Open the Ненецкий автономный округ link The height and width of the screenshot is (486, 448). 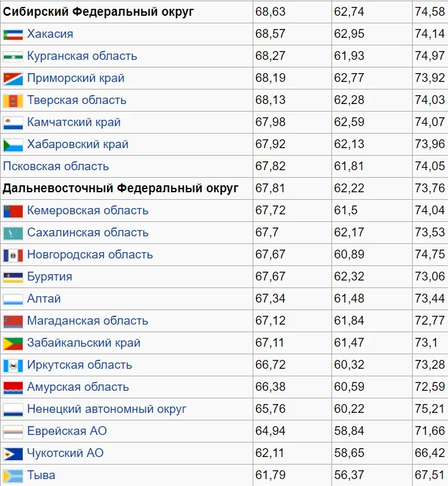[106, 409]
